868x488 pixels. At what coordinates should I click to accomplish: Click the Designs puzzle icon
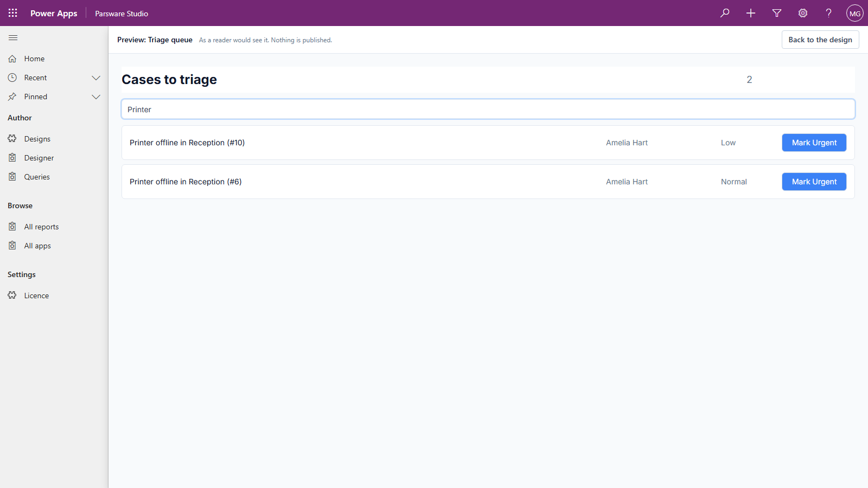pyautogui.click(x=12, y=139)
